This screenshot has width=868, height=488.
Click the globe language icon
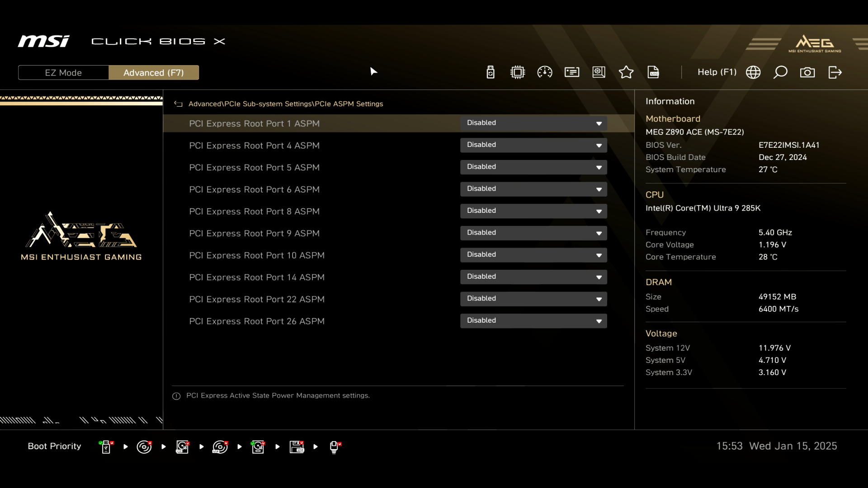[x=753, y=72]
